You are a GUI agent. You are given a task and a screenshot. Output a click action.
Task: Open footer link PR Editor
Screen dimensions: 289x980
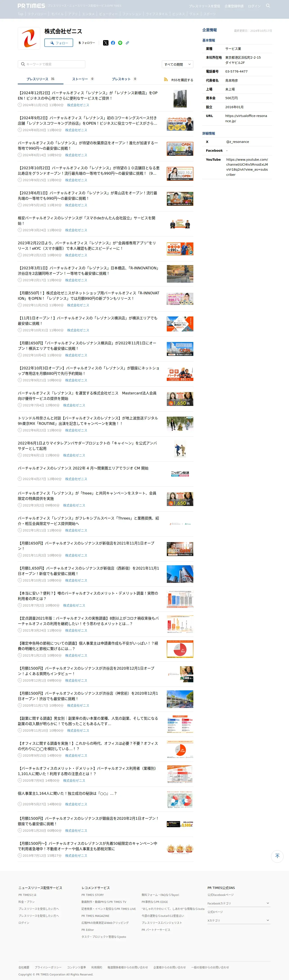coord(88,930)
